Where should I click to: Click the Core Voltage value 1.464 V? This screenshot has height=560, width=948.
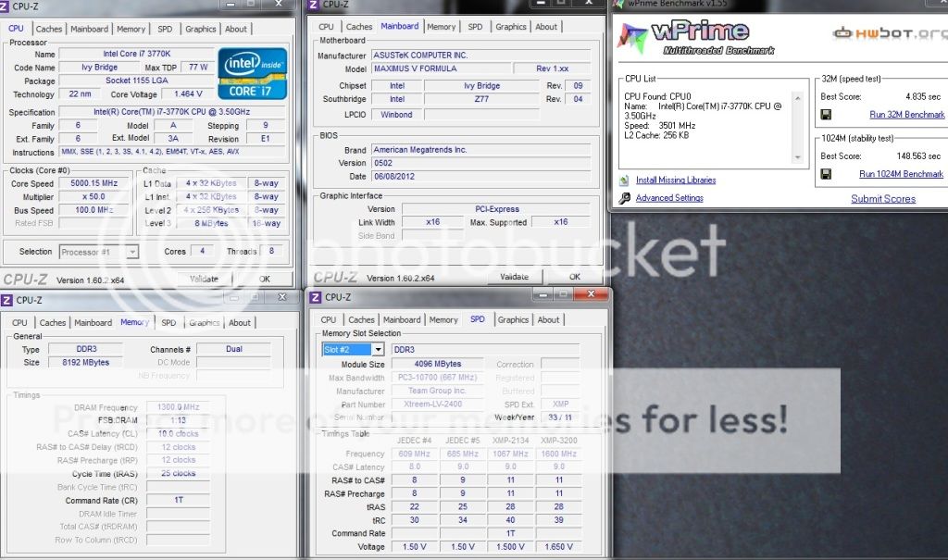pyautogui.click(x=188, y=93)
